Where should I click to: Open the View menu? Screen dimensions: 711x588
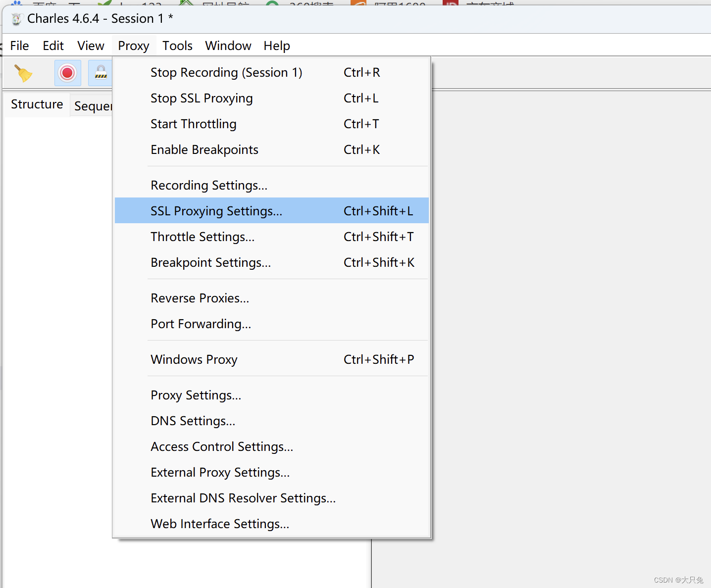[91, 46]
